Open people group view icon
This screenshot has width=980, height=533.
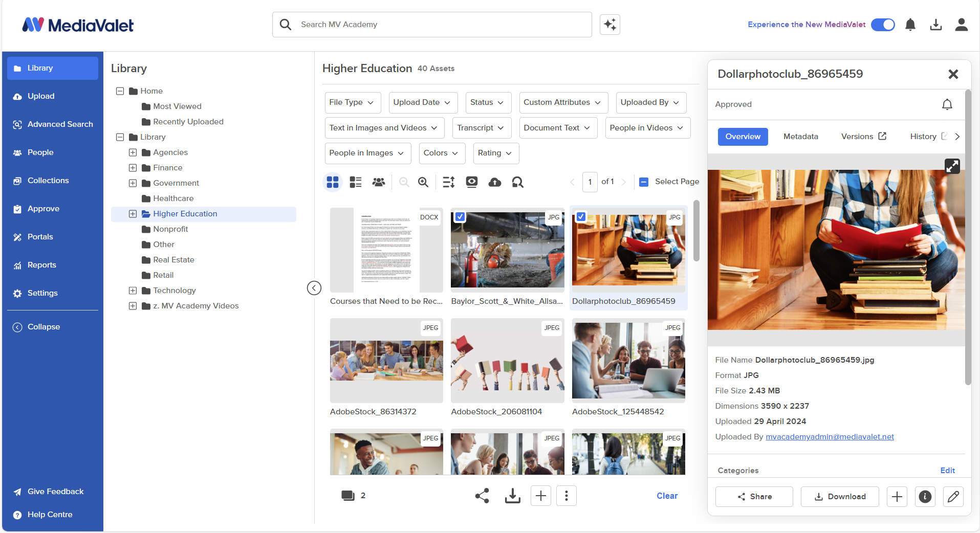click(379, 182)
